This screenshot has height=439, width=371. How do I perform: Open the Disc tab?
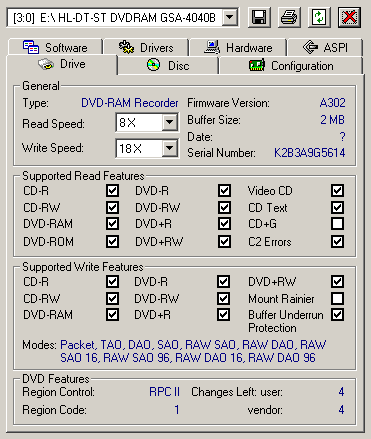coord(168,66)
